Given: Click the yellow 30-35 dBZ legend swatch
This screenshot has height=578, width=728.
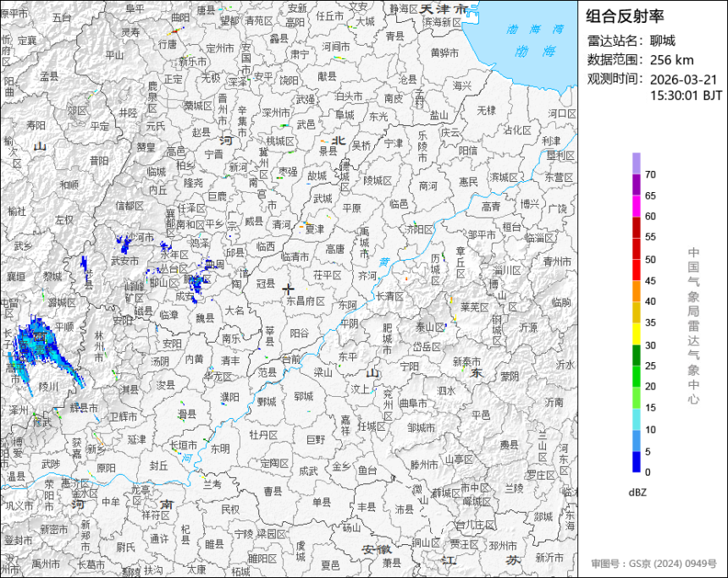Looking at the screenshot, I should tap(636, 333).
